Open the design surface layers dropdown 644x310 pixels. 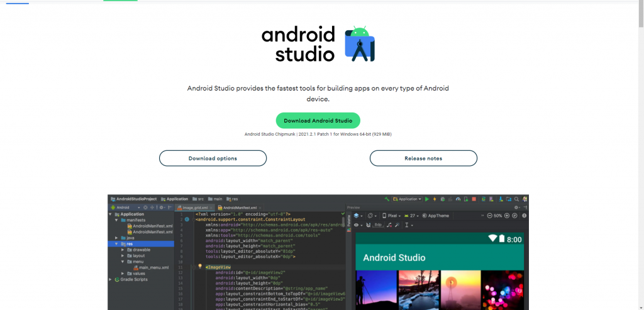358,216
